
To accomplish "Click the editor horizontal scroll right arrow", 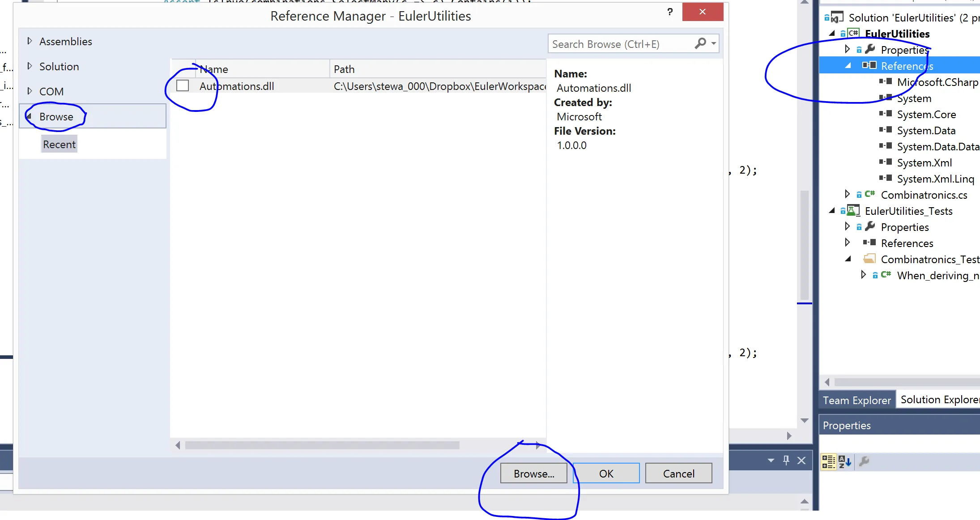I will 789,436.
